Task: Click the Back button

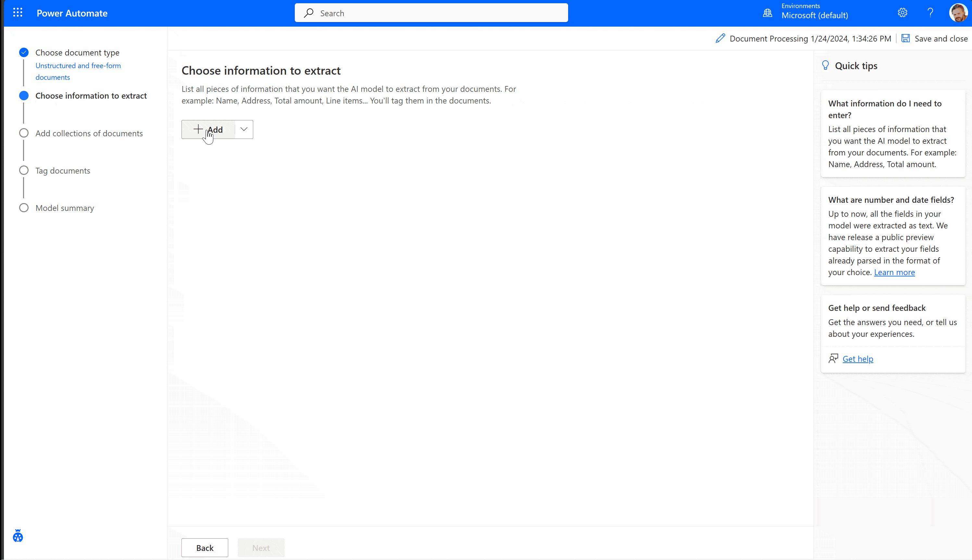Action: tap(205, 548)
